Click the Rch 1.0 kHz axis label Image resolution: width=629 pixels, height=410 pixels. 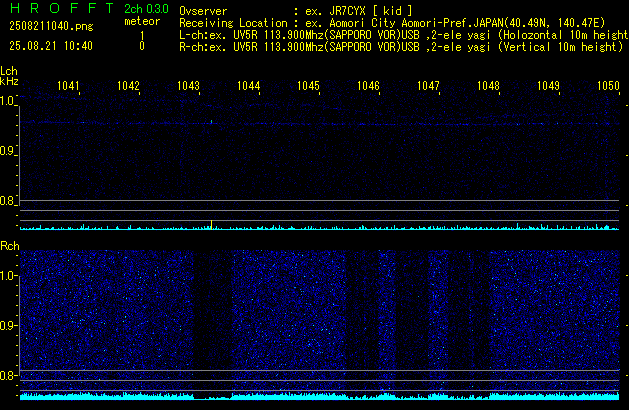click(x=7, y=276)
